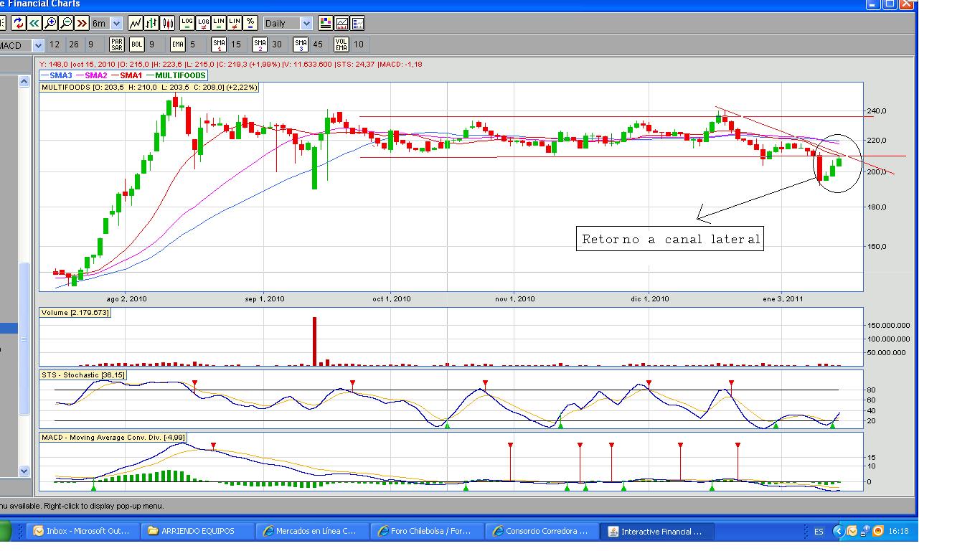Switch to candlestick chart type
The height and width of the screenshot is (551, 980).
click(x=168, y=23)
